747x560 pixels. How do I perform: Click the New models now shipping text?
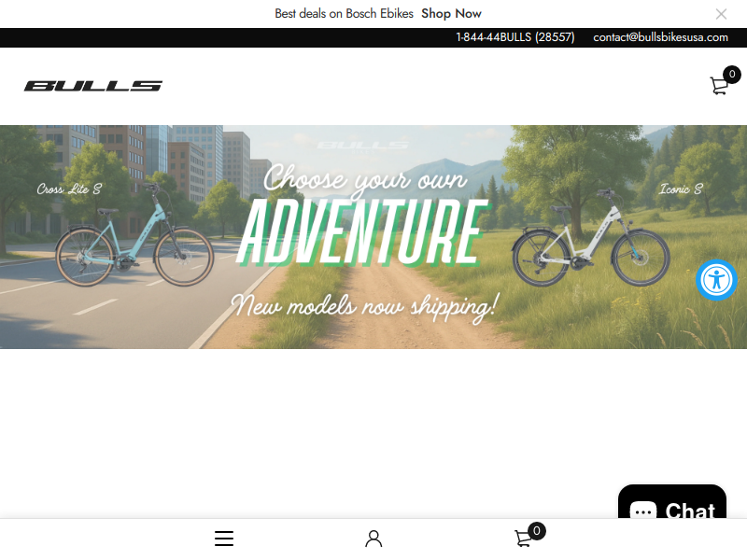(x=365, y=306)
